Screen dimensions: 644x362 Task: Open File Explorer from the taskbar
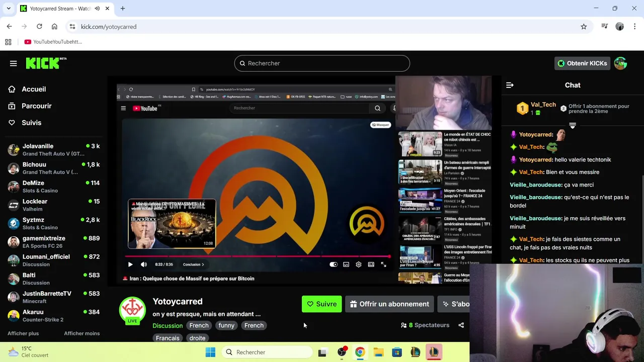[378, 352]
